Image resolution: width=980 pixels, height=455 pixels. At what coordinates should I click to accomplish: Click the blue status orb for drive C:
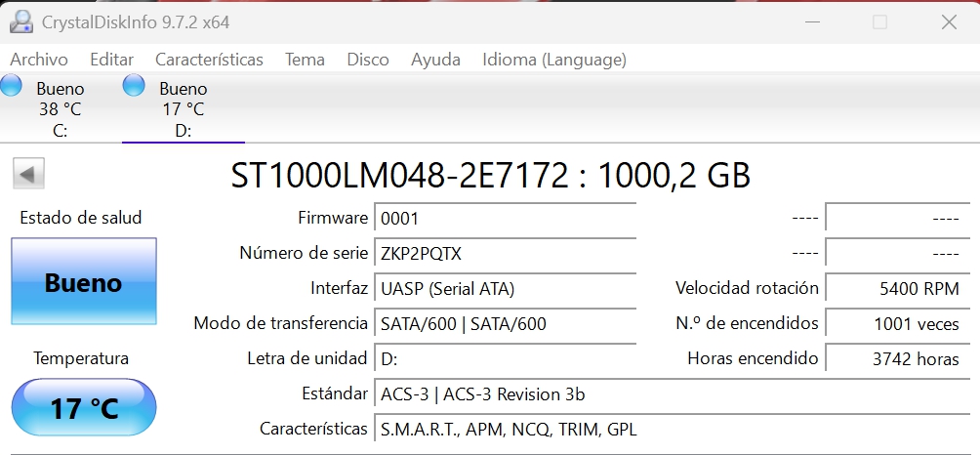[11, 85]
